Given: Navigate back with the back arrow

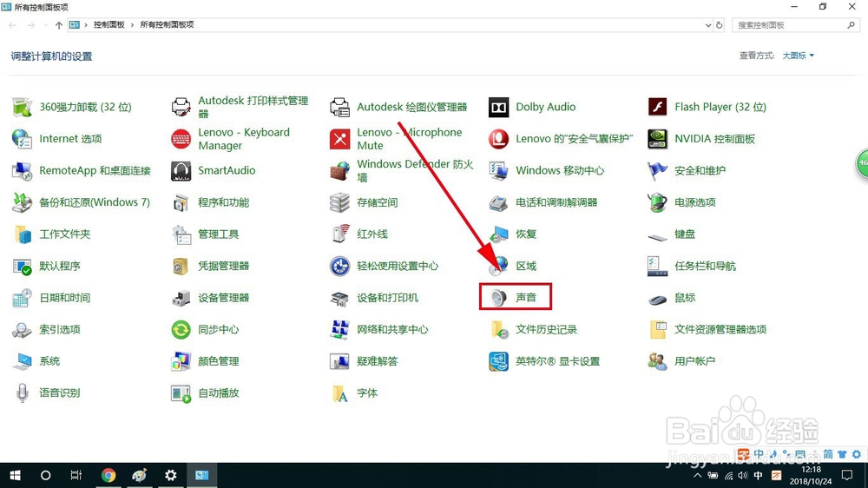Looking at the screenshot, I should click(x=13, y=25).
